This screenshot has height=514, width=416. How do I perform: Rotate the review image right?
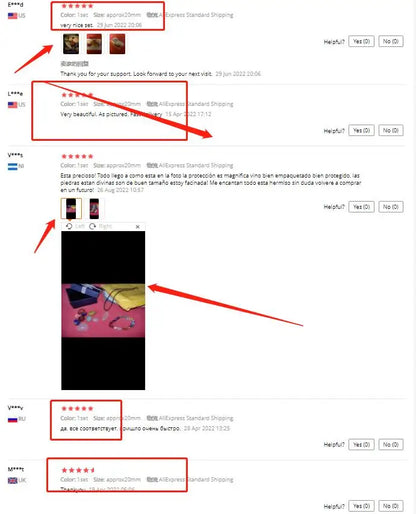(100, 226)
